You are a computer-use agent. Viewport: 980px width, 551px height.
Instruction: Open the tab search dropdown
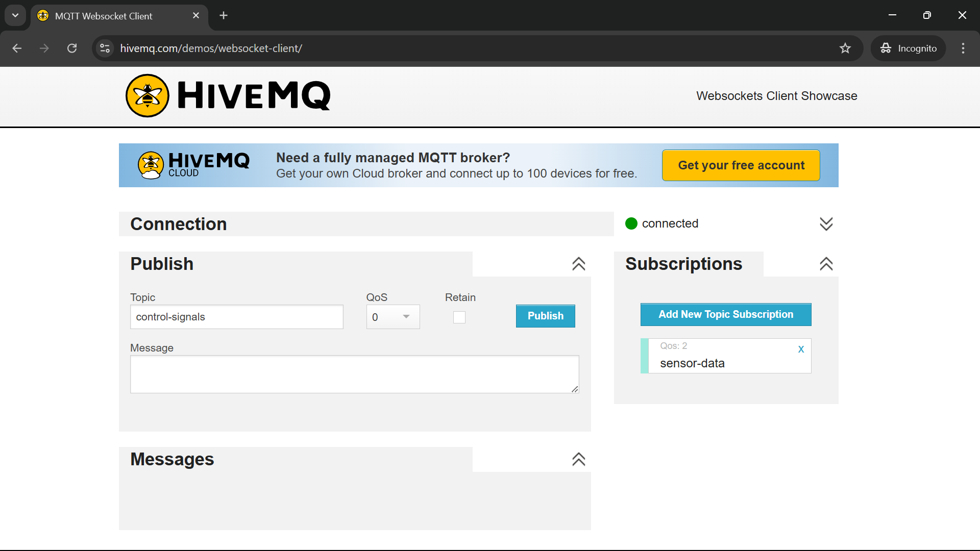tap(15, 16)
